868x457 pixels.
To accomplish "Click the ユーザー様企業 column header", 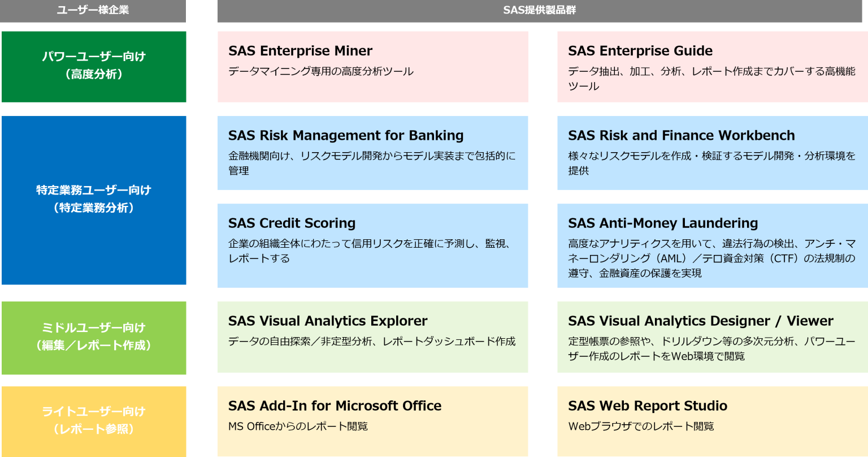I will (x=93, y=10).
